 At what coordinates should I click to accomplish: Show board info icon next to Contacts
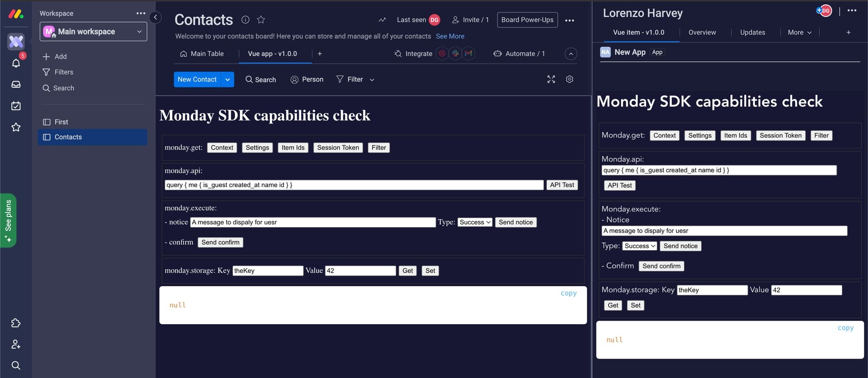[x=245, y=19]
